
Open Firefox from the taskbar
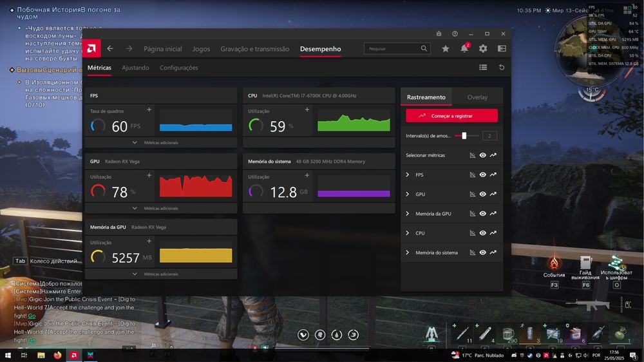(x=57, y=355)
